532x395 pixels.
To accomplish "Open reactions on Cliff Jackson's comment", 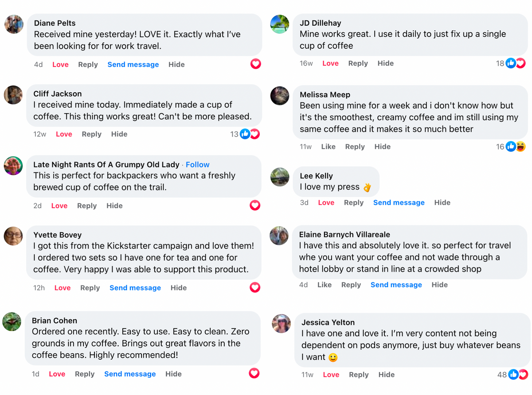I will [x=249, y=134].
